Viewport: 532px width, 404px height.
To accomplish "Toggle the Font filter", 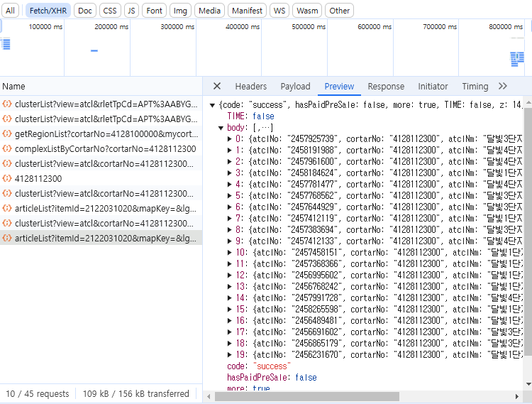I will click(155, 11).
